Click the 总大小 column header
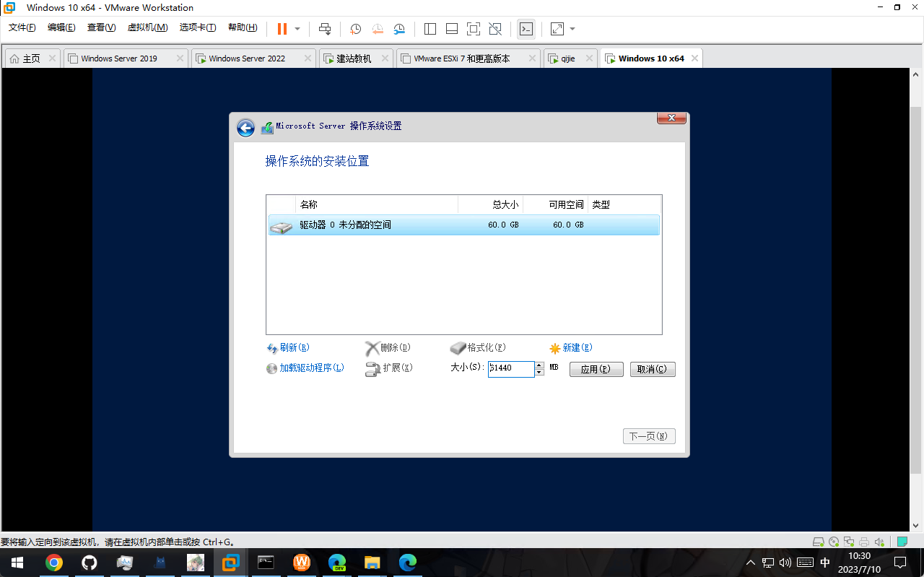924x577 pixels. (x=491, y=205)
